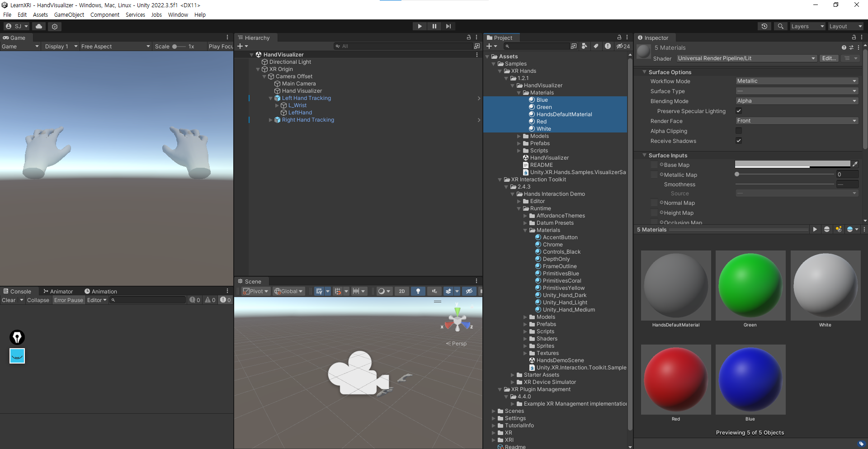Toggle Receive Shadows checkbox
The height and width of the screenshot is (449, 868).
click(739, 141)
